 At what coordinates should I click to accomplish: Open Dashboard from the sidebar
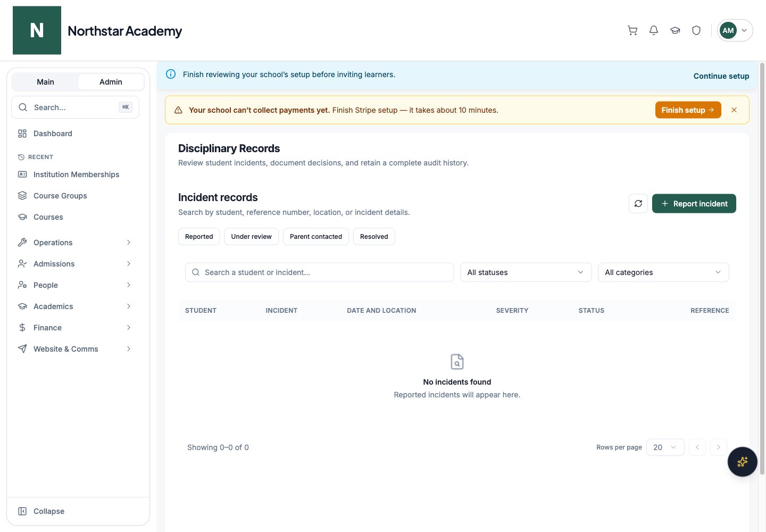pos(75,134)
